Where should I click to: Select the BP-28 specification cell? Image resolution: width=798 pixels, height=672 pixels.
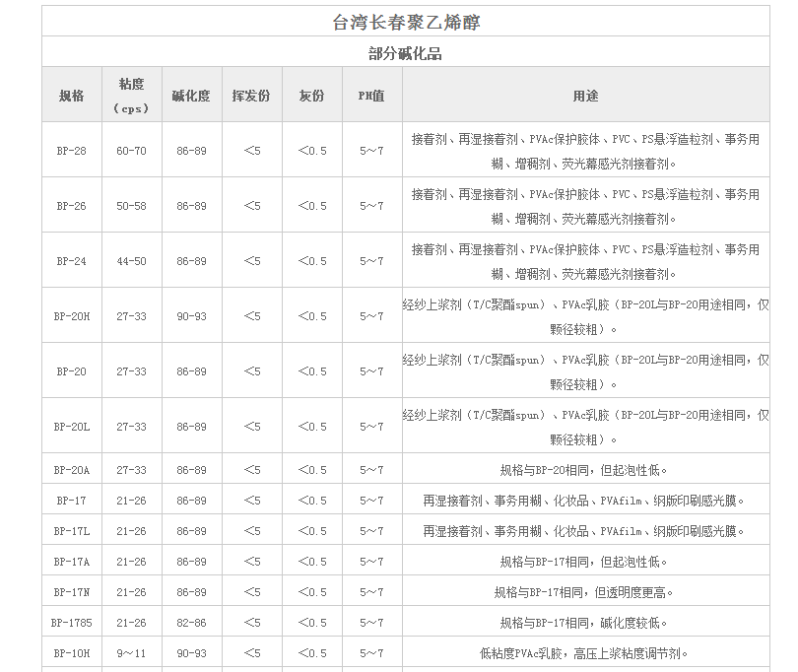pyautogui.click(x=71, y=151)
